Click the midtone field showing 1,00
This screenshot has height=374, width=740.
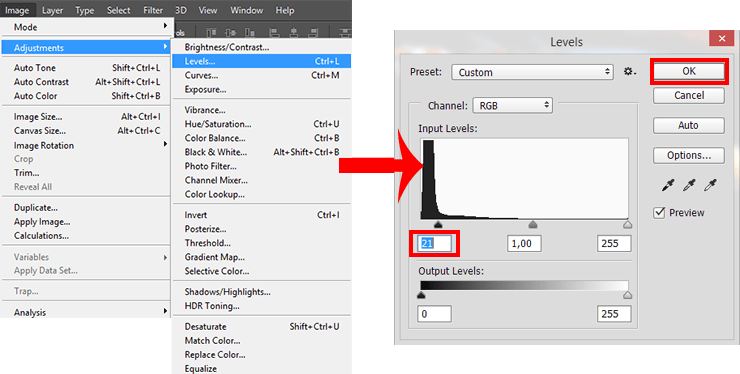coord(524,243)
